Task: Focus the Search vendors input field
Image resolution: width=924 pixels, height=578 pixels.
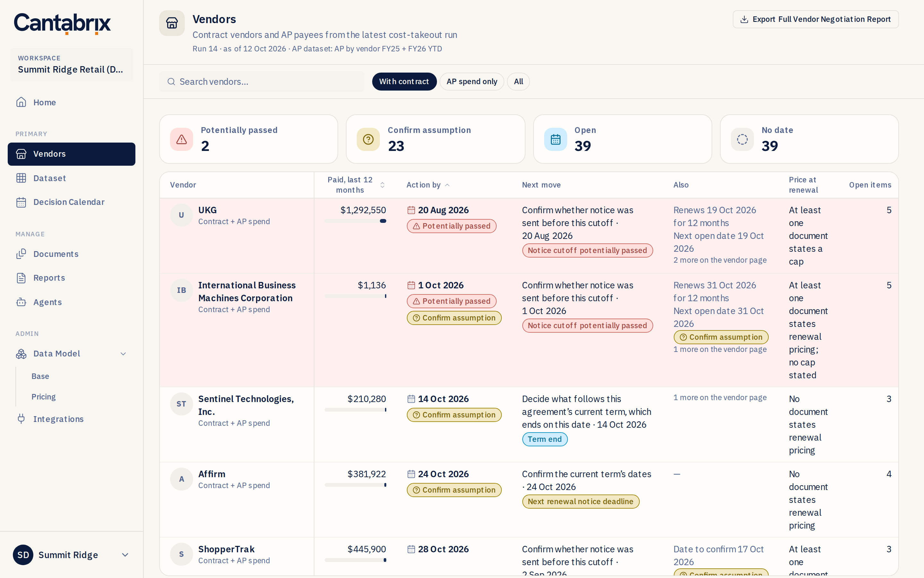Action: [x=261, y=82]
